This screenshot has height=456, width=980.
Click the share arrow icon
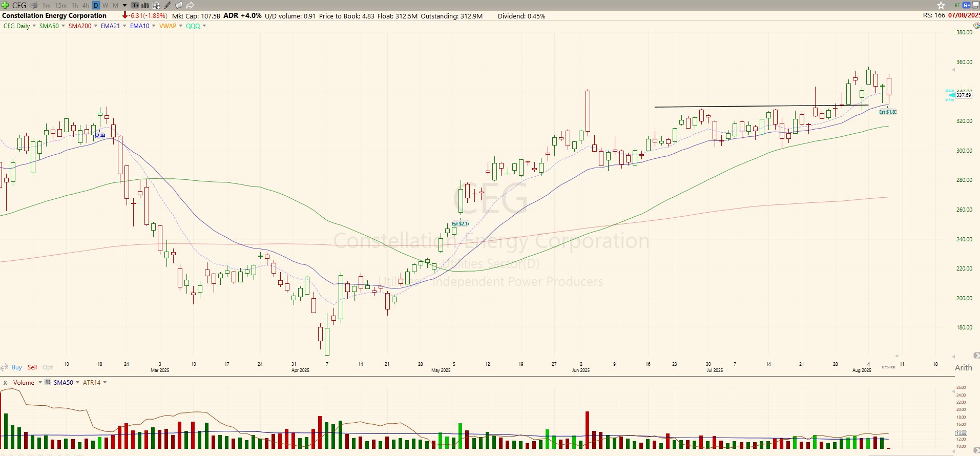tap(190, 5)
